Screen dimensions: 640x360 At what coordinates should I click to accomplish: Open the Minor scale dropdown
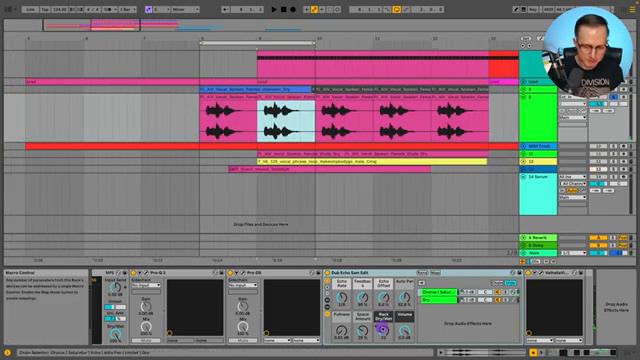(x=185, y=9)
